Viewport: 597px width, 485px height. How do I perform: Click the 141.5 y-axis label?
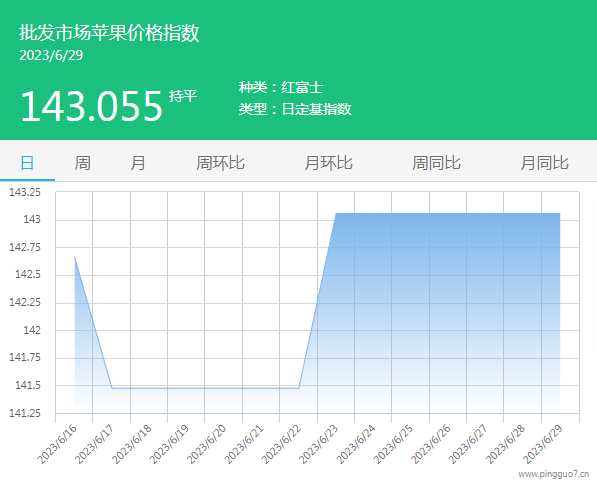point(27,385)
